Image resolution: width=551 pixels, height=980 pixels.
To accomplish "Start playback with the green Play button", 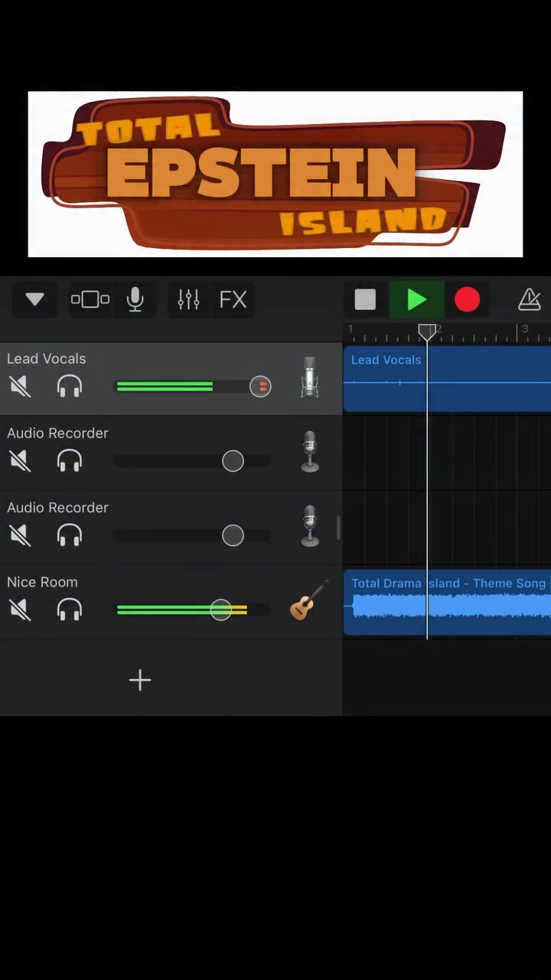I will pos(416,299).
